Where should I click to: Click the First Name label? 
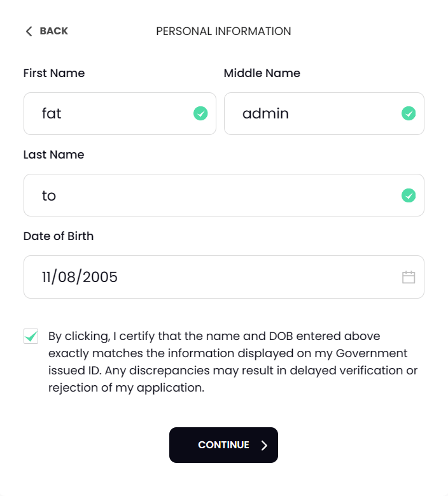[x=54, y=73]
